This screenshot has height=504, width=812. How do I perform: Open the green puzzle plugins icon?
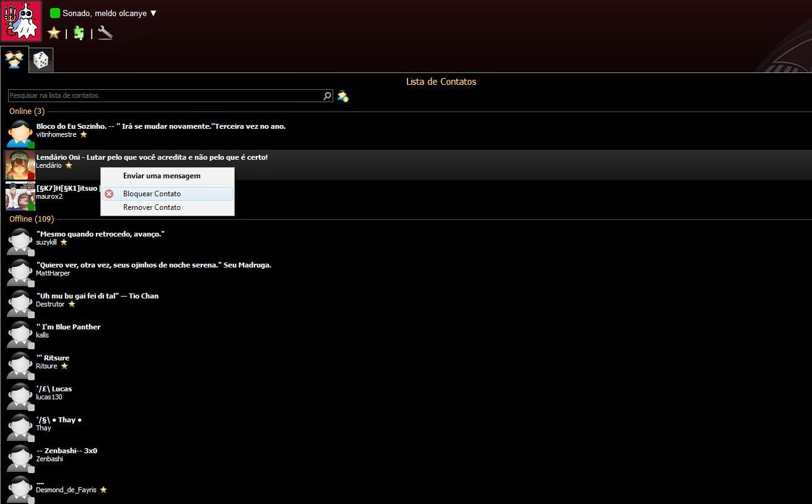(79, 33)
